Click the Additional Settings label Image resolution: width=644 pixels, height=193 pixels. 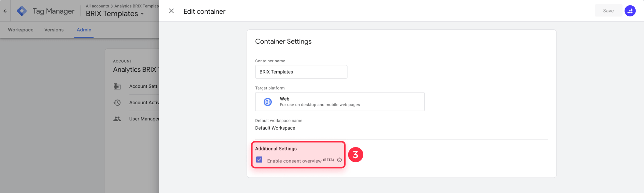[x=276, y=149]
